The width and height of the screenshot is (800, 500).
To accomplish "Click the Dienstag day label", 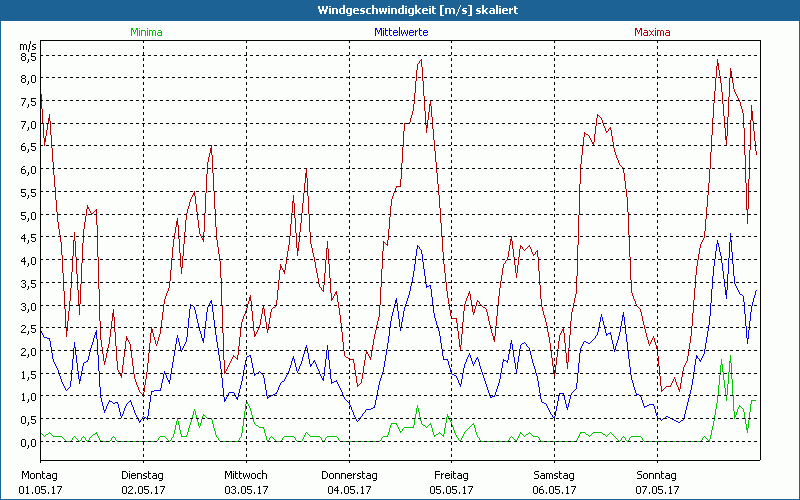I will point(143,476).
